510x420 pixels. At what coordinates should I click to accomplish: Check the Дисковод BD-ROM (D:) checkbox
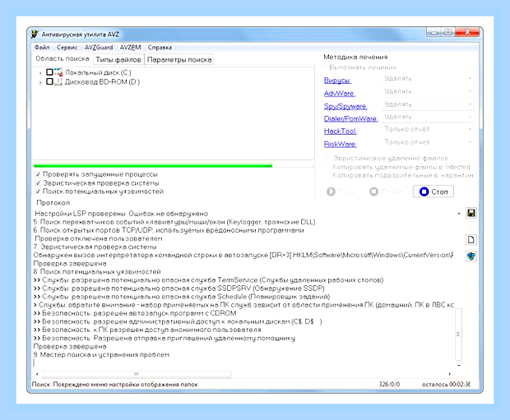49,81
